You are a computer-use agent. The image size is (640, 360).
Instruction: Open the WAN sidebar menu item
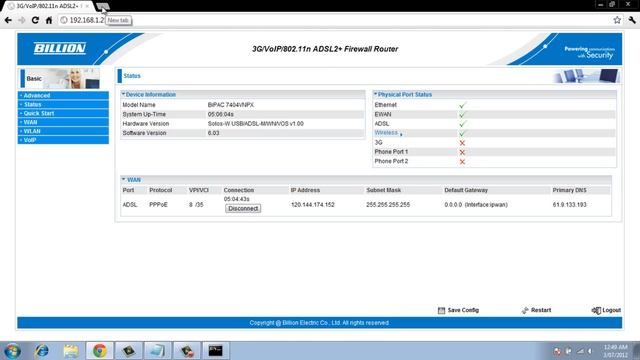tap(63, 122)
